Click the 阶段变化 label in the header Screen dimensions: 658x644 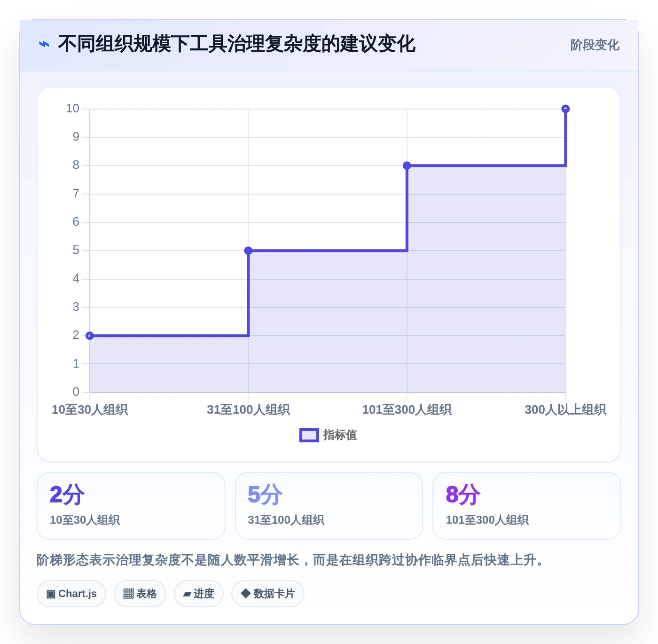click(595, 45)
